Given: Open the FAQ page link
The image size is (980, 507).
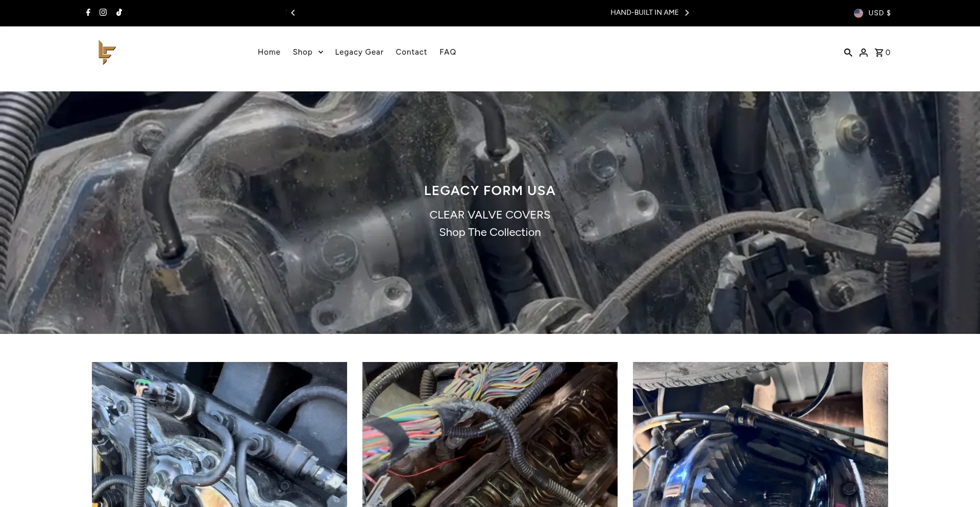Looking at the screenshot, I should tap(448, 52).
